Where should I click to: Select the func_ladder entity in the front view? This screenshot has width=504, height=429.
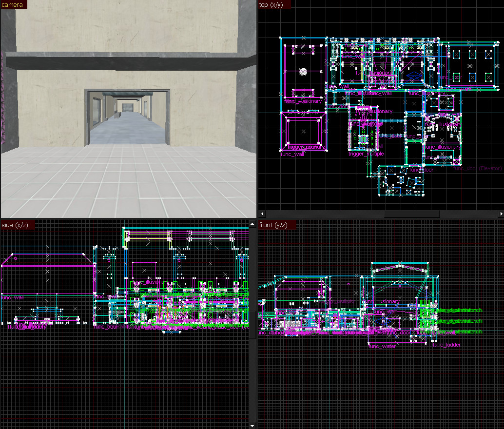[x=446, y=345]
